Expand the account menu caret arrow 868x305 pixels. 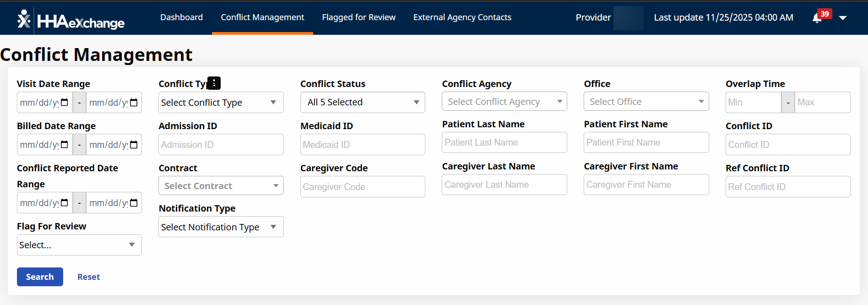click(843, 18)
